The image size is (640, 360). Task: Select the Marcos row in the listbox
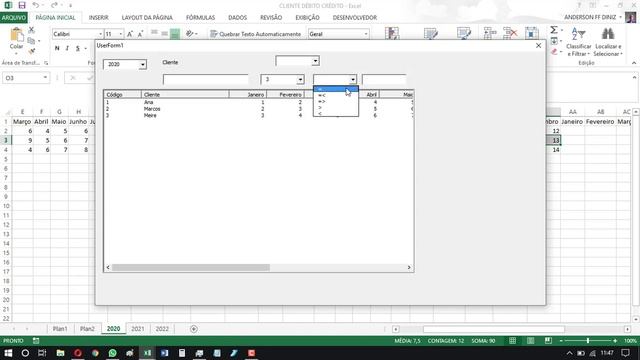point(259,109)
